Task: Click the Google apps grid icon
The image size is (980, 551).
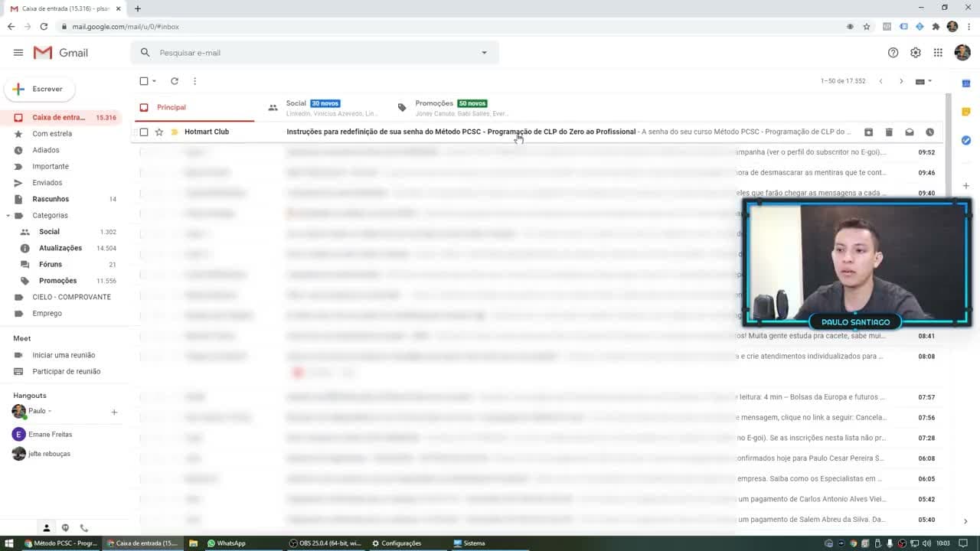Action: point(938,53)
